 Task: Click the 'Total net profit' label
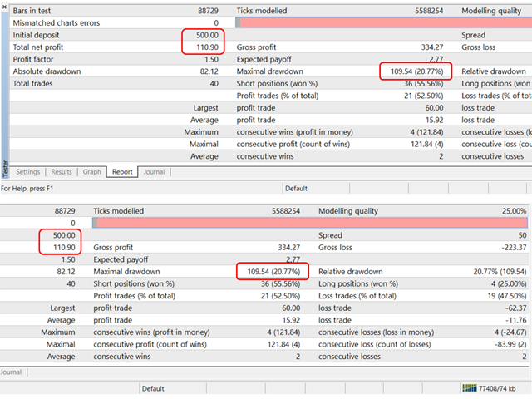coord(38,47)
